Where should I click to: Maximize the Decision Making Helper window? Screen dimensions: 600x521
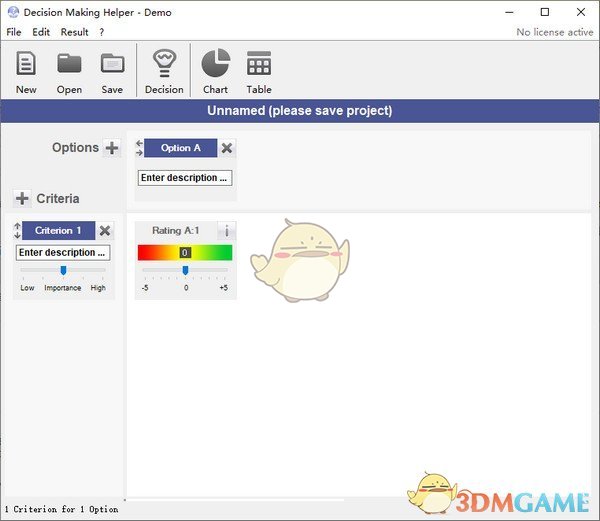point(545,12)
